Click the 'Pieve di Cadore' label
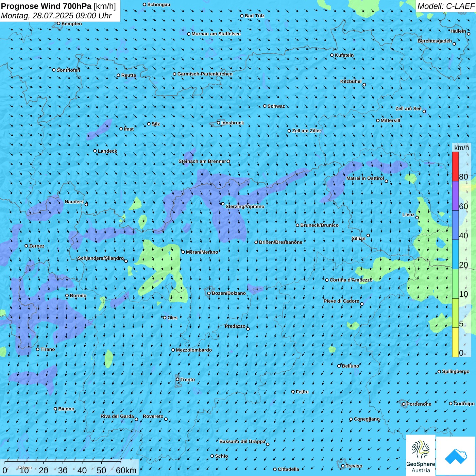 coord(341,301)
